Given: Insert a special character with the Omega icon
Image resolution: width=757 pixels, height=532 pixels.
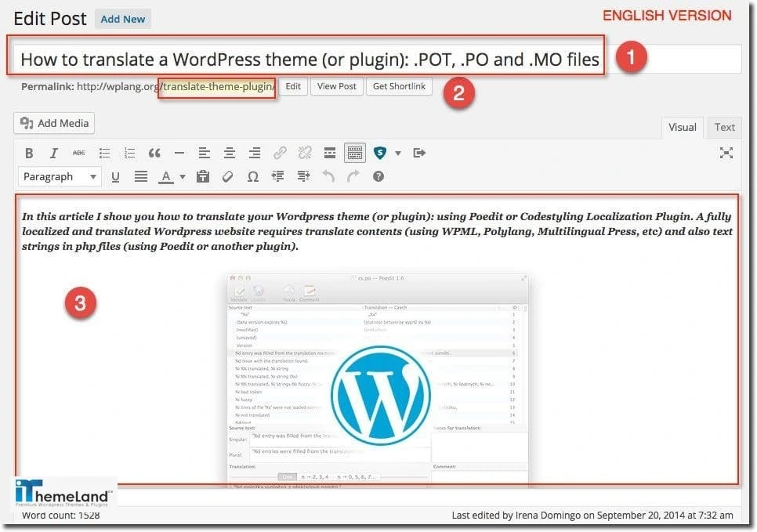Looking at the screenshot, I should pos(252,177).
